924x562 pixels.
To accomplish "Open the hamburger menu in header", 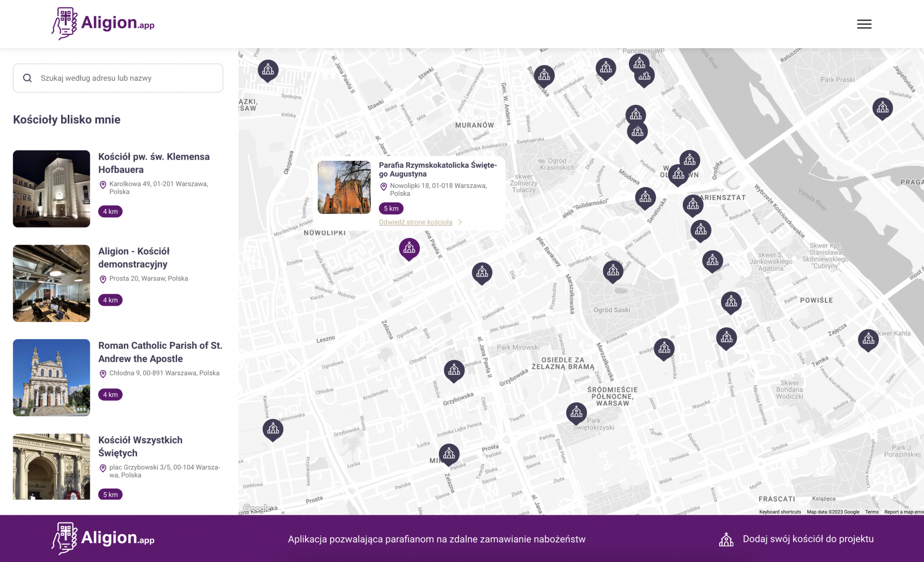I will click(864, 24).
